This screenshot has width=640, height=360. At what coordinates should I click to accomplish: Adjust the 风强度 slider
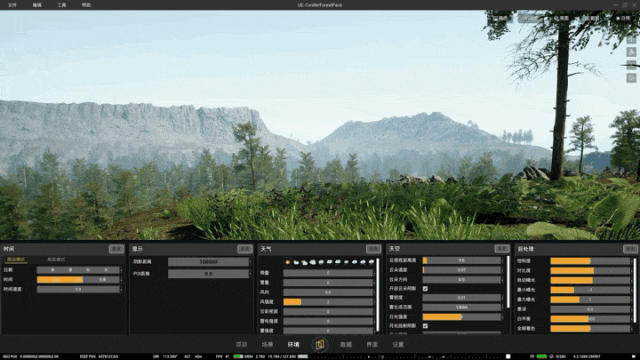click(328, 302)
